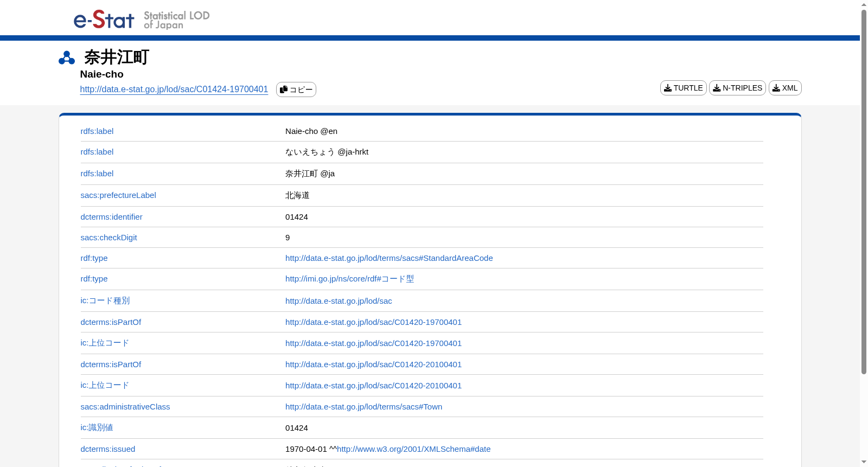
Task: Click the identifier value 01424 in dcterms:identifier row
Action: [297, 217]
